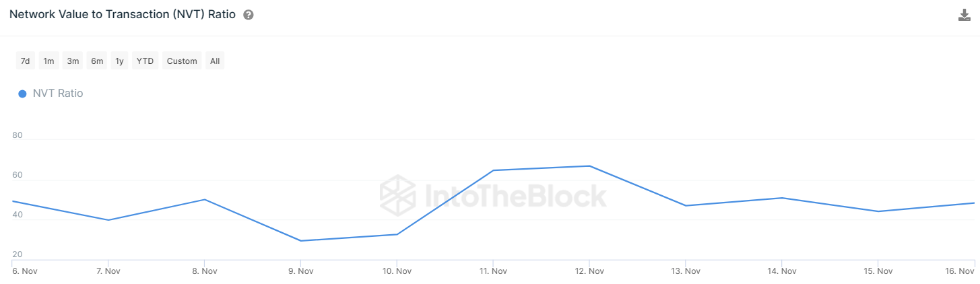Select the YTD range button
Screen dimensions: 980x284
(x=145, y=61)
